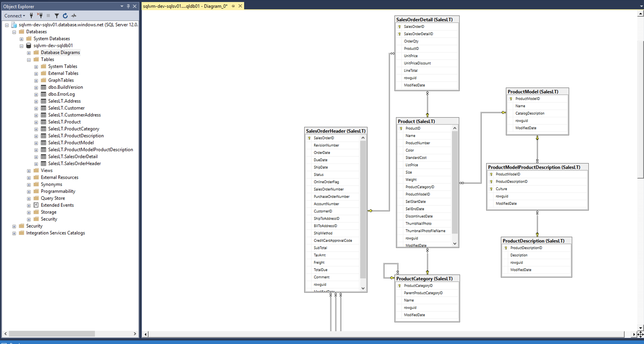Collapse the sqlvm-dev-sqldb01 database node

tap(22, 46)
